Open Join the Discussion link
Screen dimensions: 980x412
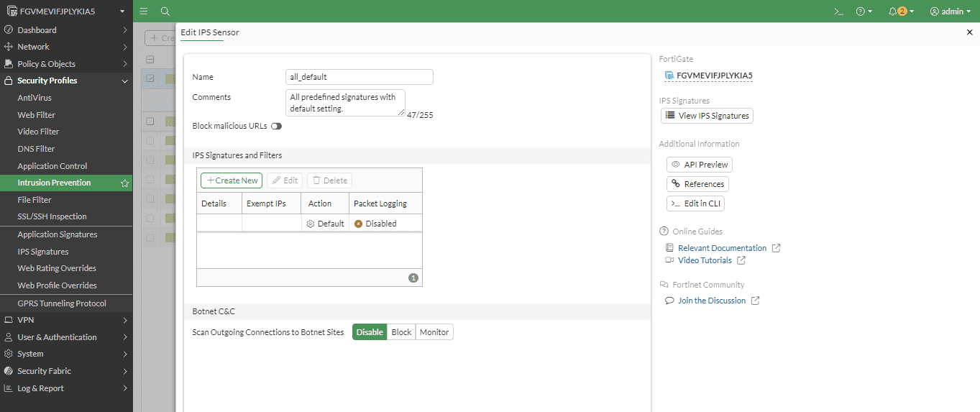click(x=712, y=301)
